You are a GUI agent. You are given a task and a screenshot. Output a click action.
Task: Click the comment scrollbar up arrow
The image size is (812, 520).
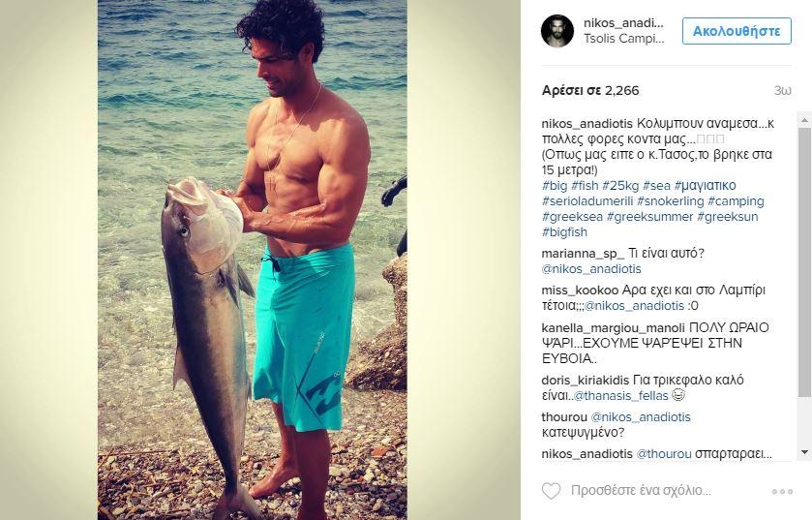coord(804,120)
